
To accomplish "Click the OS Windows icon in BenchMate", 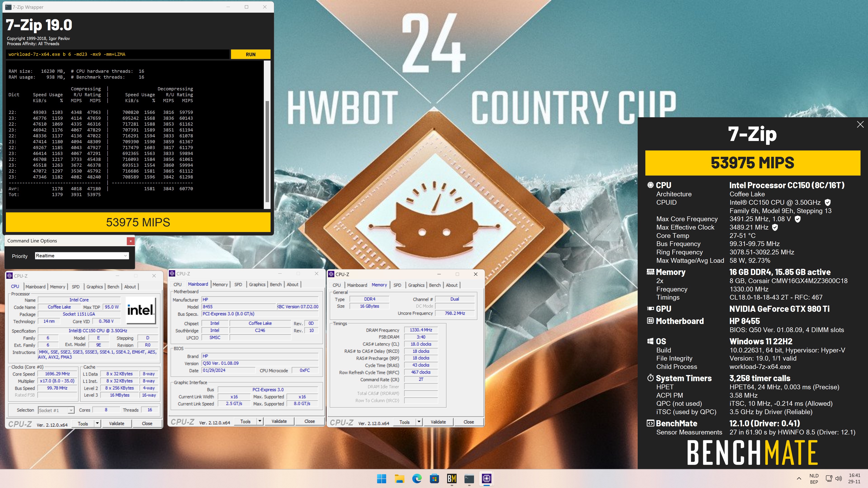I will point(650,341).
